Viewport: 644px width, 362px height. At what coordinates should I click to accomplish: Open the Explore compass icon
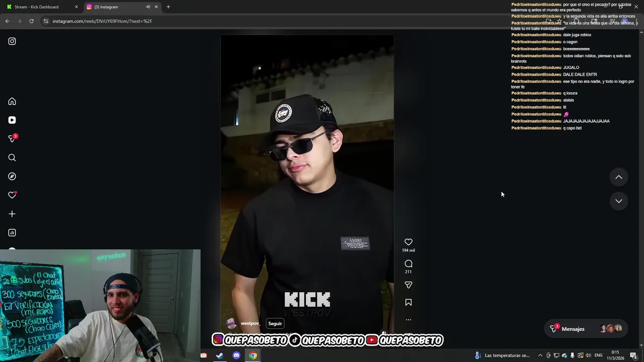(x=12, y=176)
